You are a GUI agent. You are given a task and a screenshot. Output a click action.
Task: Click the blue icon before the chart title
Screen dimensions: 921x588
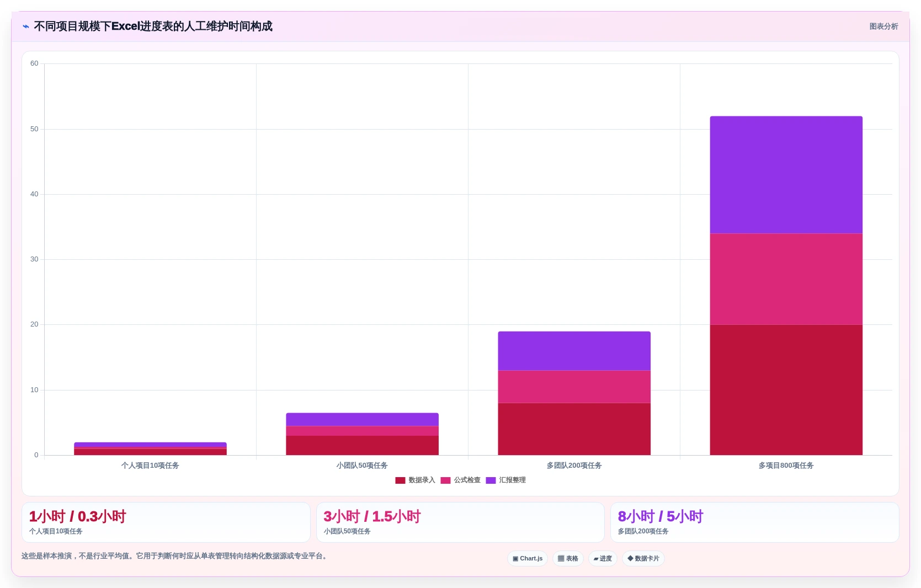point(26,26)
